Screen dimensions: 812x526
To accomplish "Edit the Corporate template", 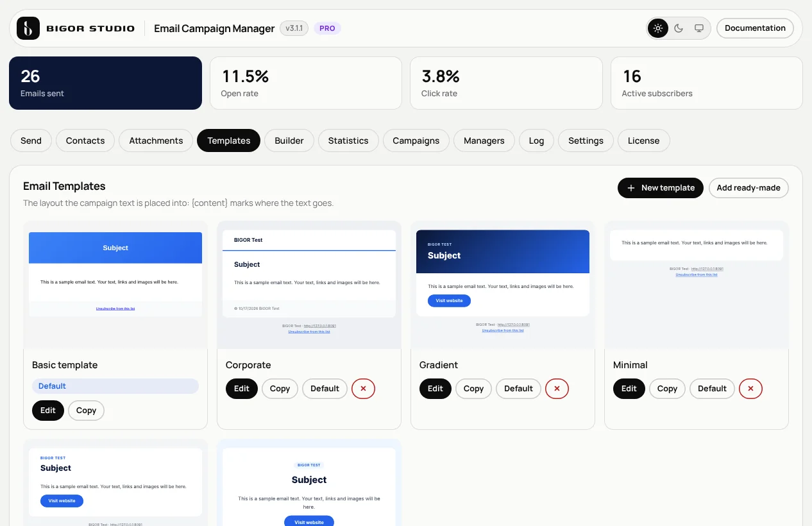I will click(242, 389).
